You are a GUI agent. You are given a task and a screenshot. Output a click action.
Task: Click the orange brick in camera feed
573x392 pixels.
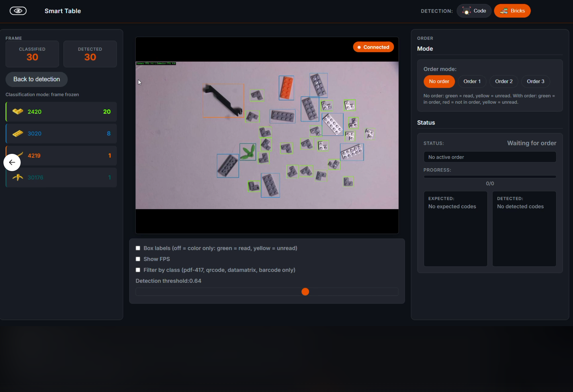tap(286, 88)
